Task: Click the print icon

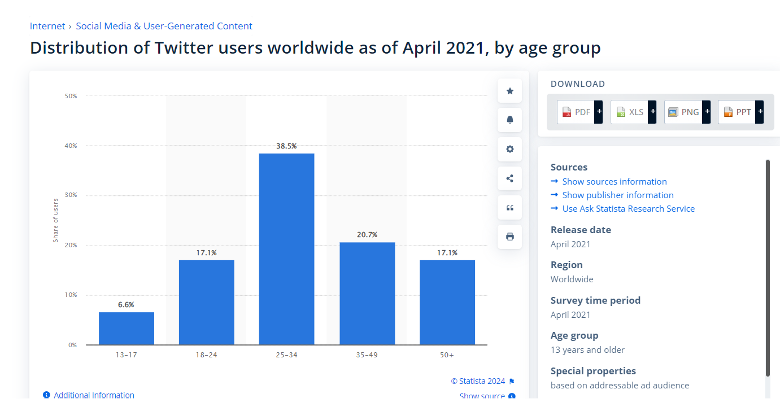Action: click(509, 237)
